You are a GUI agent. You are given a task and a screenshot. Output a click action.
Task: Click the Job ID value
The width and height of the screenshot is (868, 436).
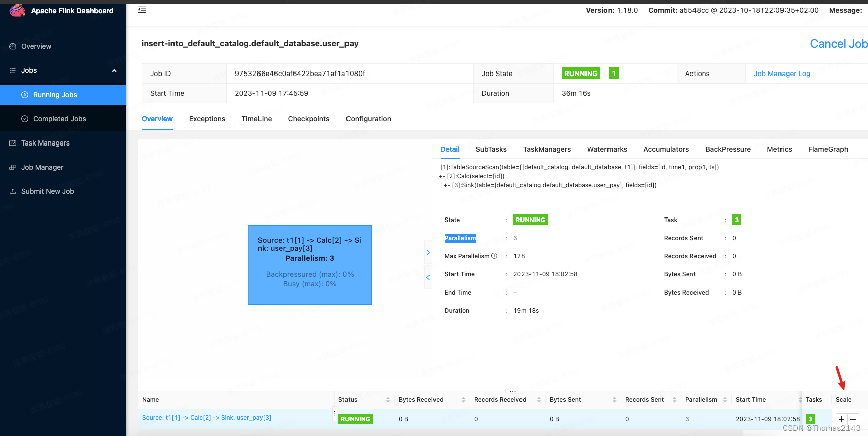[300, 74]
